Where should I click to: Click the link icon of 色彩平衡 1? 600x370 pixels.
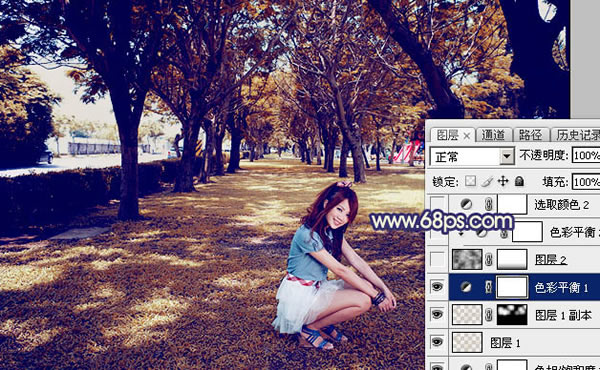[489, 287]
